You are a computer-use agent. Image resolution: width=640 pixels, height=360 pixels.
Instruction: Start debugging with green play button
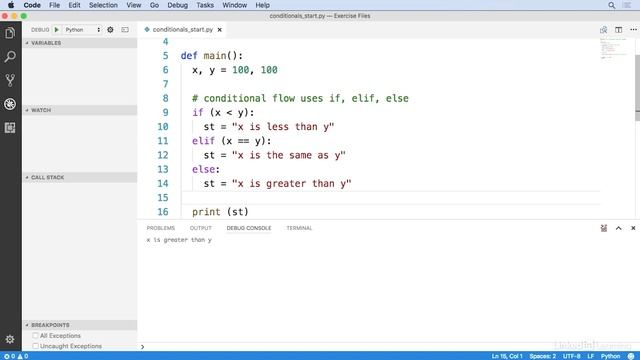(x=57, y=30)
